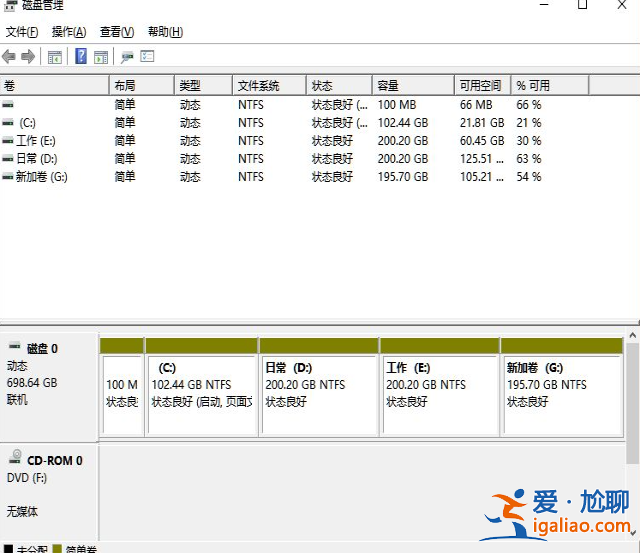The height and width of the screenshot is (553, 643).
Task: Open the 查看(V) menu
Action: tap(117, 32)
